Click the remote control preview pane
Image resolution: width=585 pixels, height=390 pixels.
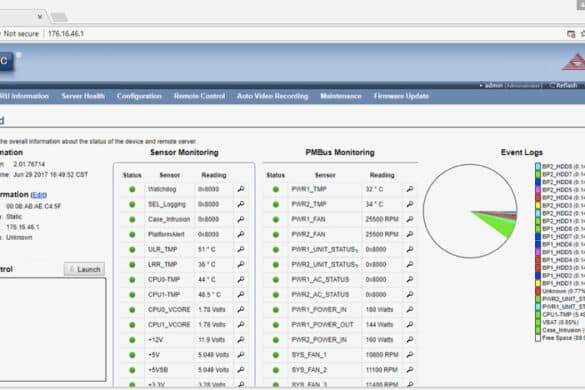[52, 330]
